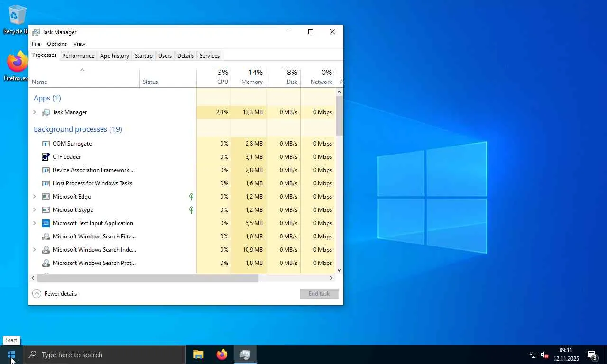
Task: Select the CTF Loader process name
Action: [67, 157]
